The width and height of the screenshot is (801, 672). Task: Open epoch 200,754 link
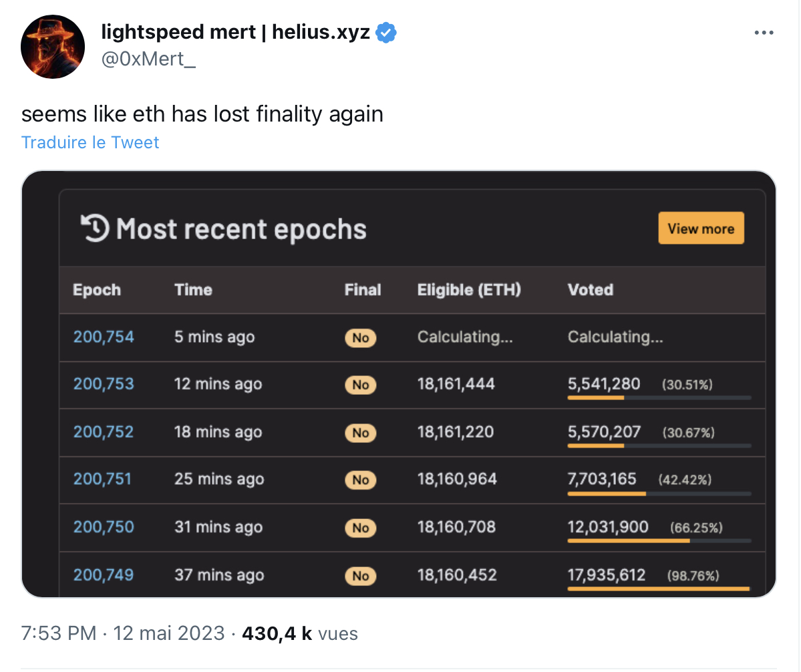click(104, 337)
